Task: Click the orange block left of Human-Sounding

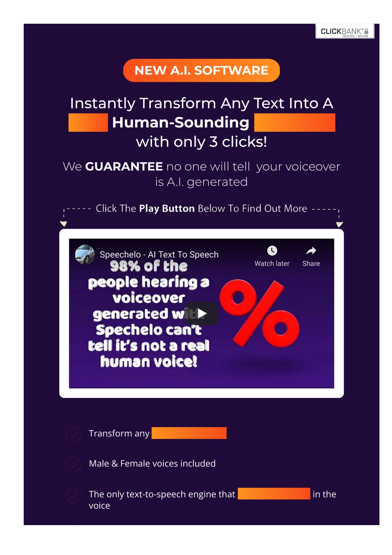Action: 88,123
